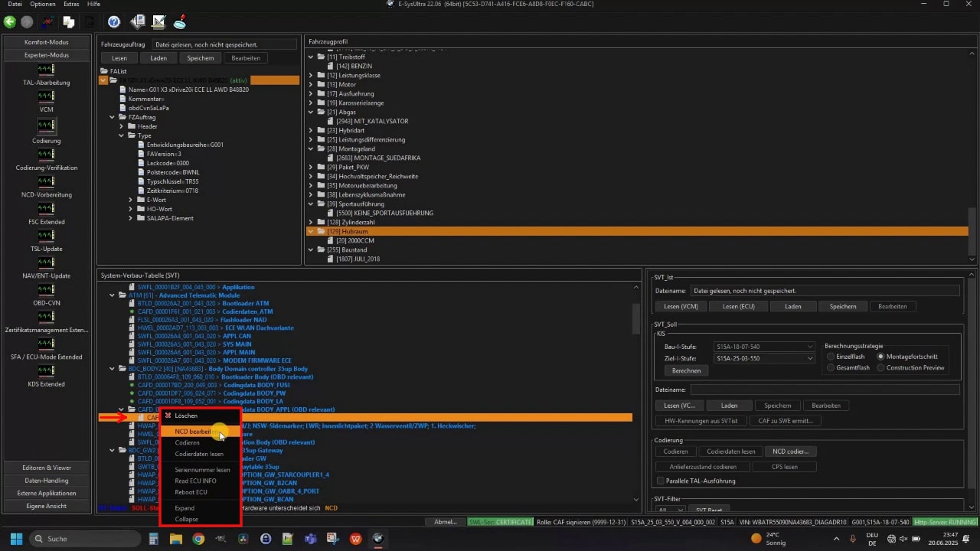Click the green back arrow toolbar icon
The width and height of the screenshot is (980, 551).
(10, 22)
